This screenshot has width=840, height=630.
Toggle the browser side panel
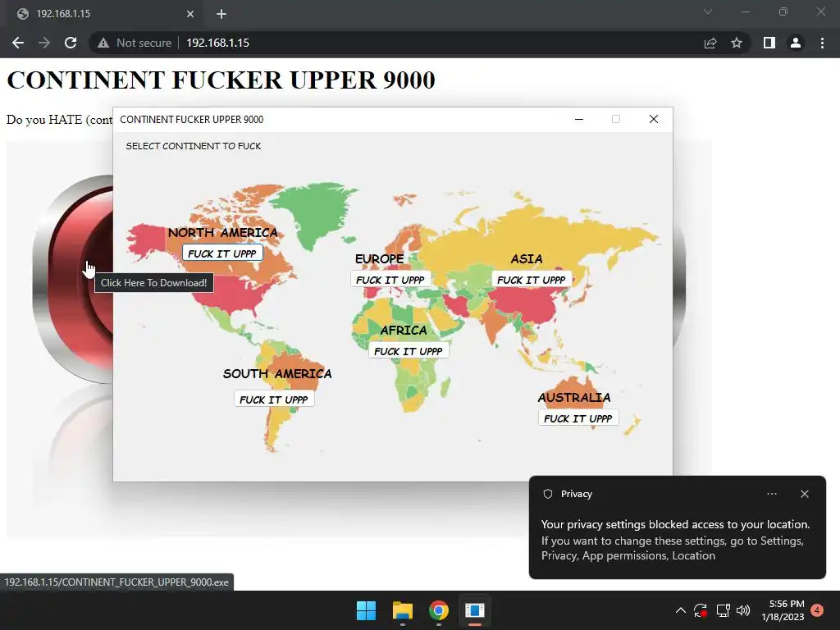(769, 43)
